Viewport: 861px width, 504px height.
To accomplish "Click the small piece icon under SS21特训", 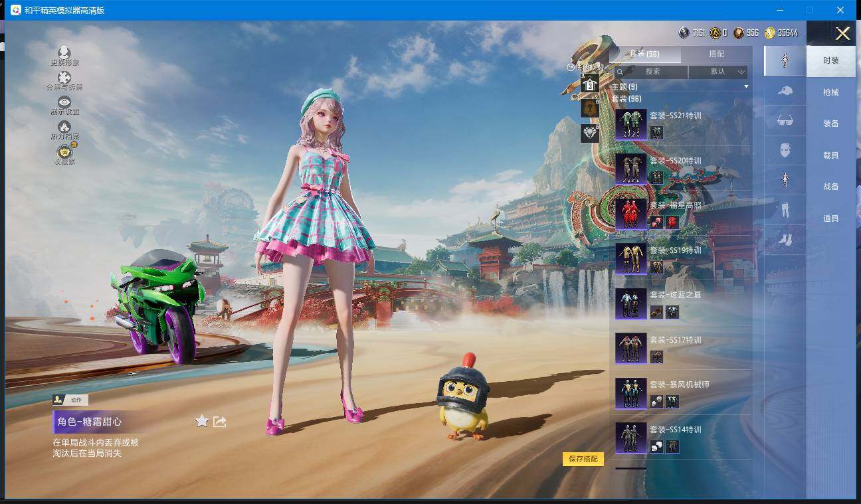I will pos(656,133).
